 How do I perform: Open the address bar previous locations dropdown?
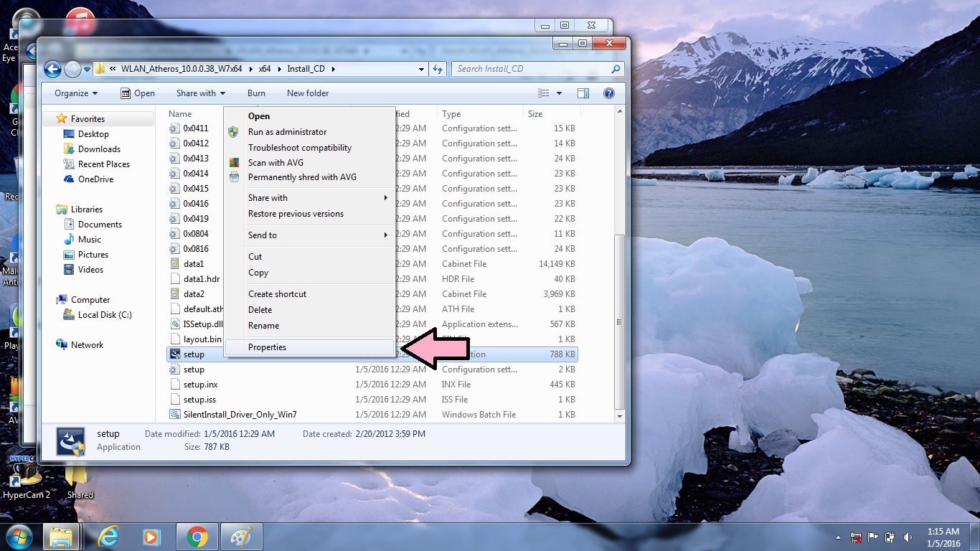[421, 69]
